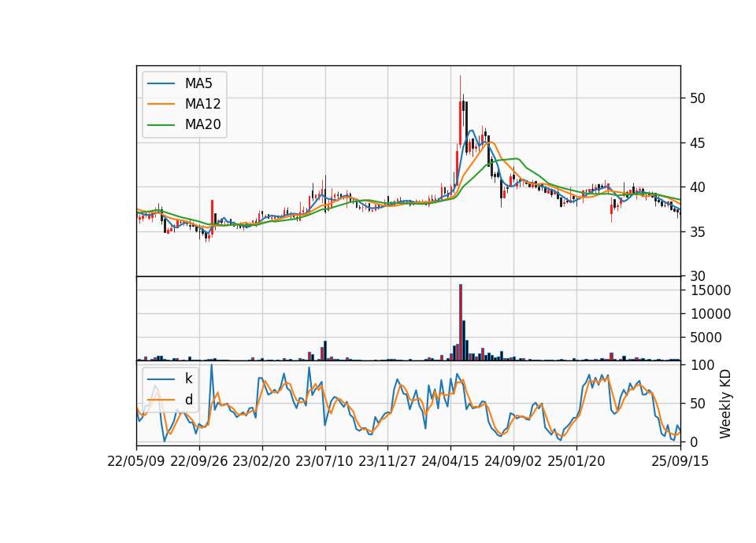Image resolution: width=756 pixels, height=543 pixels.
Task: Click the d legend label in KD panel
Action: (188, 400)
